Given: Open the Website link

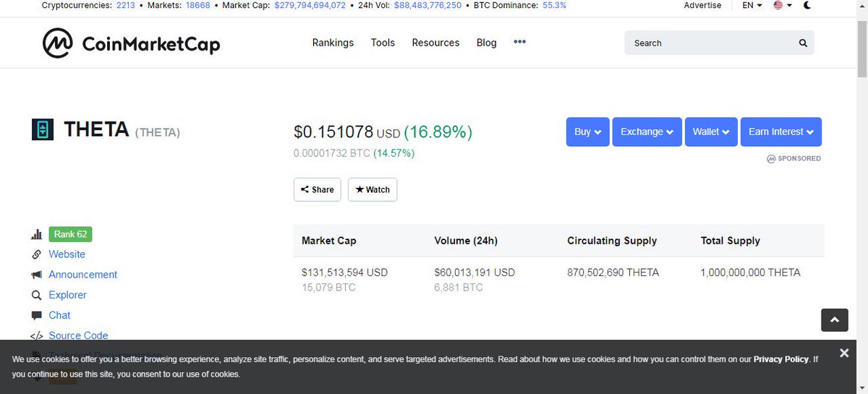Looking at the screenshot, I should pyautogui.click(x=67, y=254).
